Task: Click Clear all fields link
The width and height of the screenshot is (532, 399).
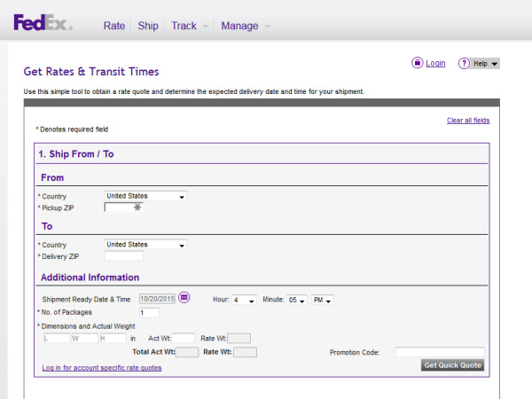Action: (468, 121)
